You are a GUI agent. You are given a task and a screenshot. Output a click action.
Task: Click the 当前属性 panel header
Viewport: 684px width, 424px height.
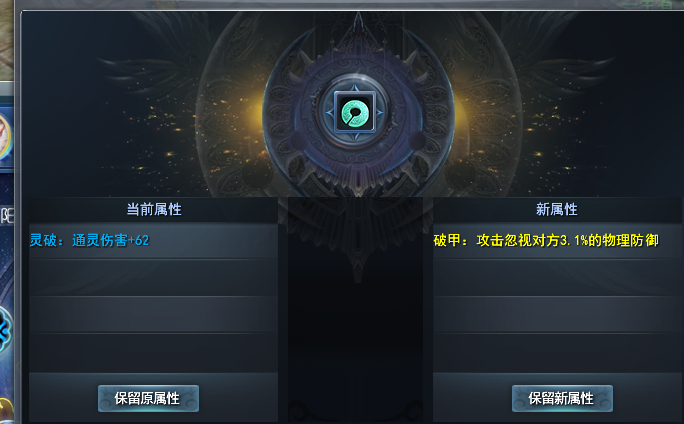(x=153, y=210)
